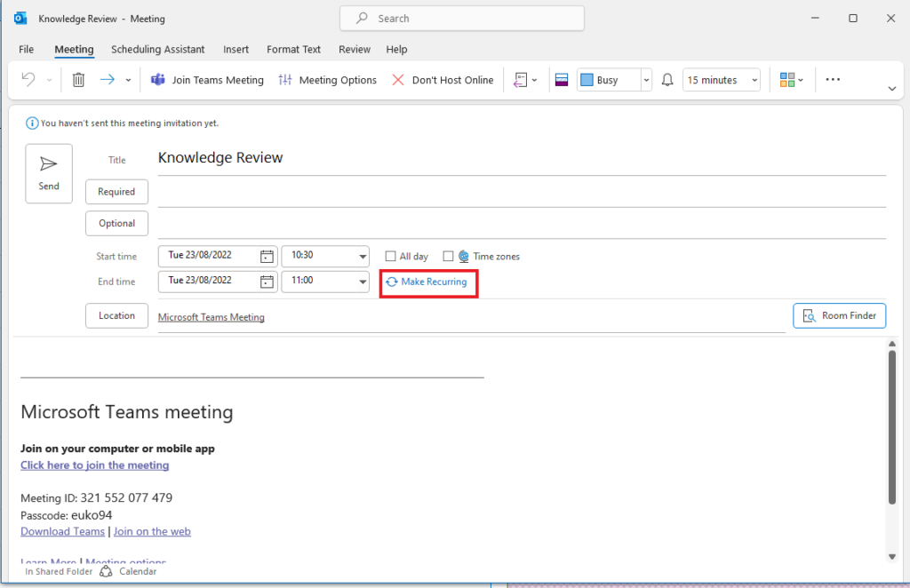Click Make Recurring link
The width and height of the screenshot is (910, 588).
427,282
